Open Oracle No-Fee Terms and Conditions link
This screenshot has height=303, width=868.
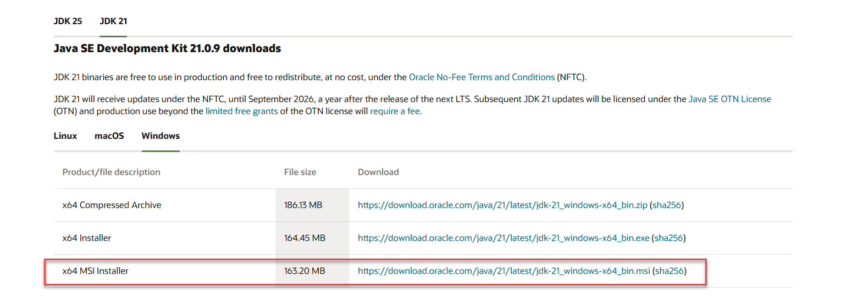pos(482,77)
